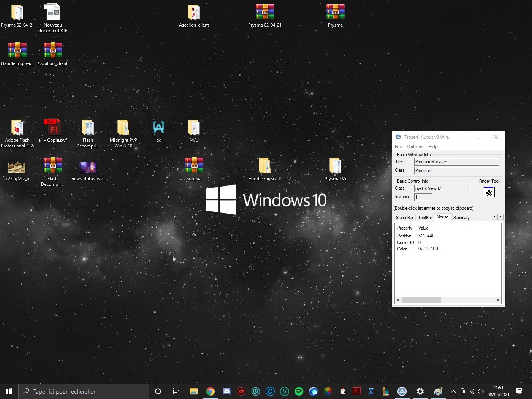
Task: Click the League of Legends taskbar icon
Action: click(x=386, y=391)
